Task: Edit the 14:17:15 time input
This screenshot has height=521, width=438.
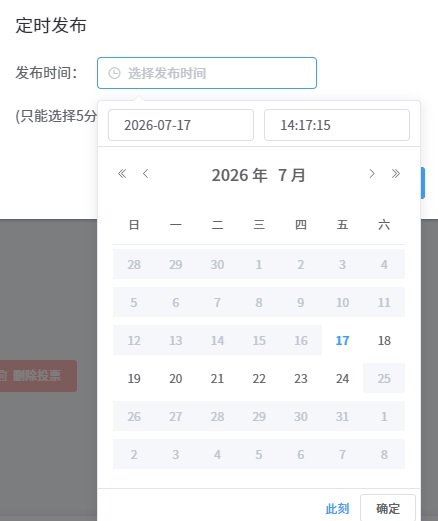Action: pyautogui.click(x=337, y=125)
